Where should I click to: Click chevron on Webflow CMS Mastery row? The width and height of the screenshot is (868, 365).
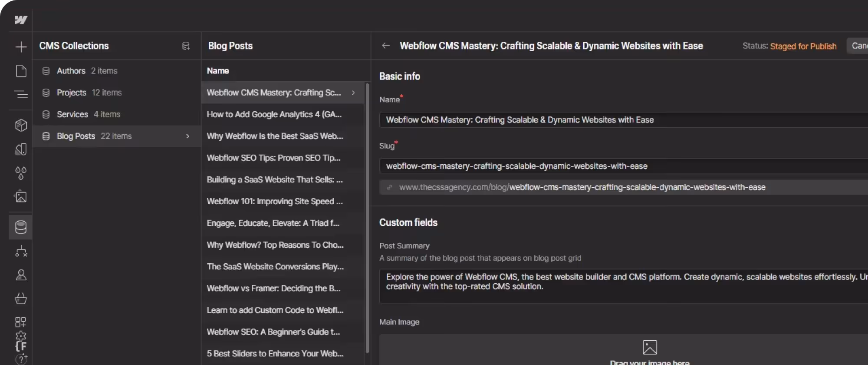[353, 93]
